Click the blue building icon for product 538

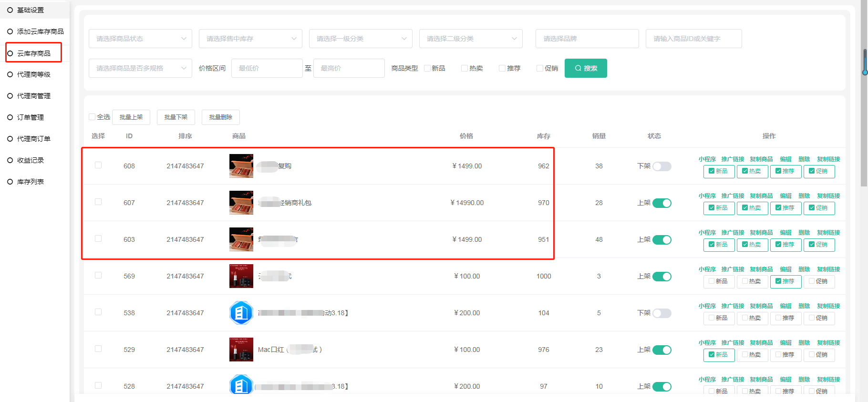tap(241, 313)
